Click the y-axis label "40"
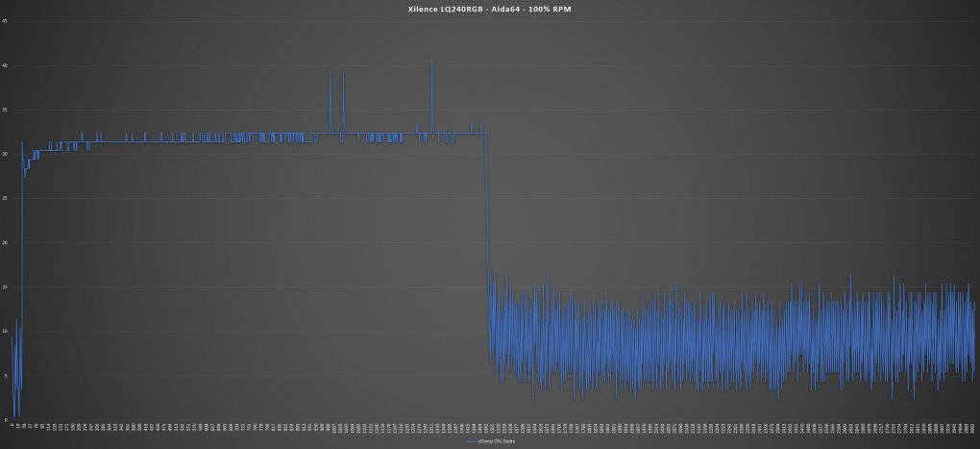Screen dimensions: 980x449 coord(5,65)
